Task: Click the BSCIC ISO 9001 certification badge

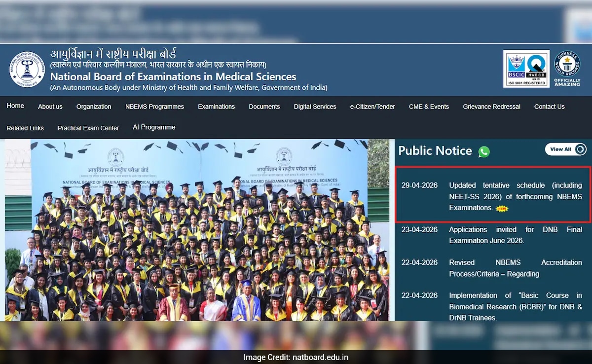Action: (526, 69)
